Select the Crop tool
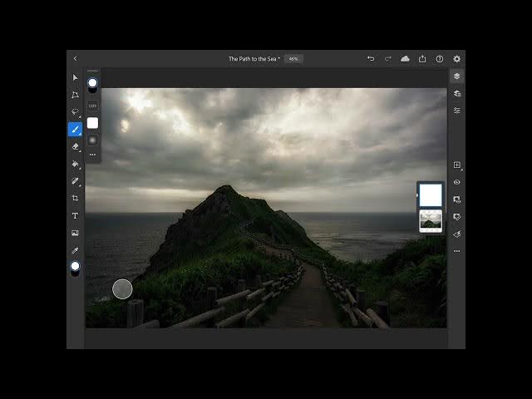 point(75,198)
